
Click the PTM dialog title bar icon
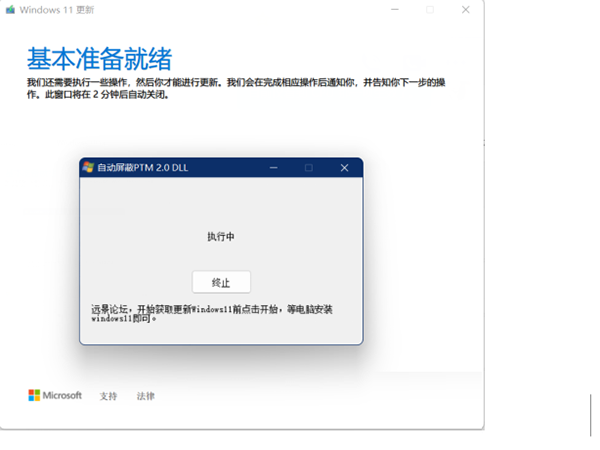point(88,167)
